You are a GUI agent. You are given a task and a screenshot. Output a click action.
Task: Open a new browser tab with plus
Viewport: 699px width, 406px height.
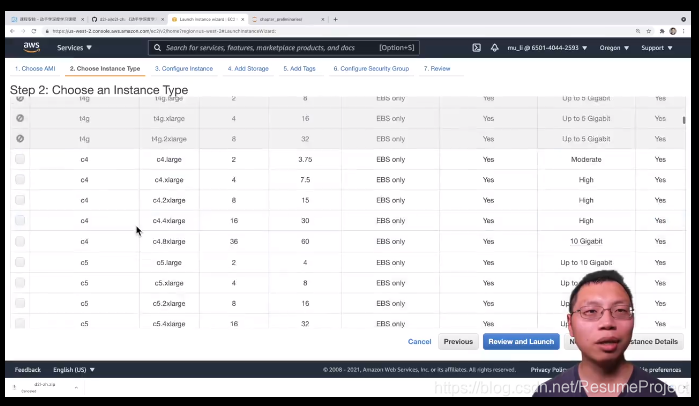coord(335,19)
